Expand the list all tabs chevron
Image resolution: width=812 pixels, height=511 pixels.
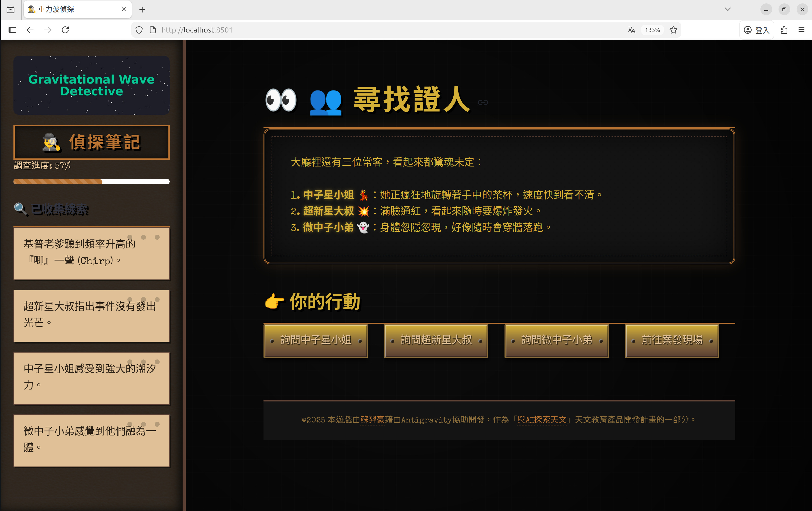pyautogui.click(x=728, y=9)
